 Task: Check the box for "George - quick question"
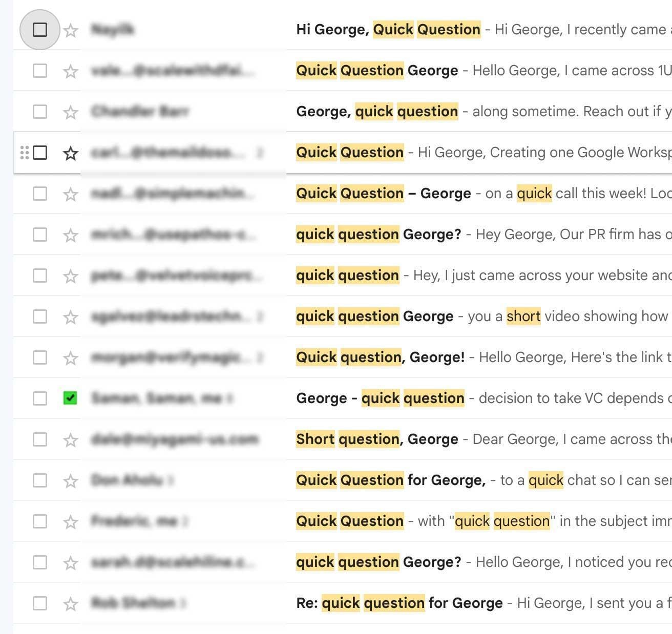[x=40, y=398]
